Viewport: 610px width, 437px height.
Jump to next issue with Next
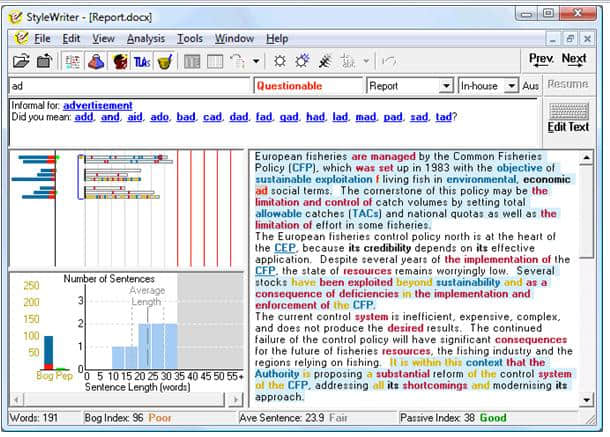tap(574, 60)
